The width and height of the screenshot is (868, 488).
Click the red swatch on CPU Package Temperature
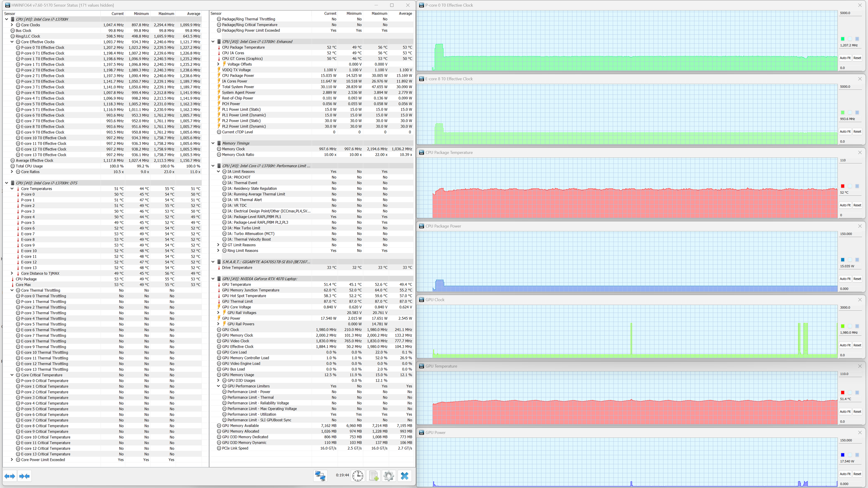842,186
